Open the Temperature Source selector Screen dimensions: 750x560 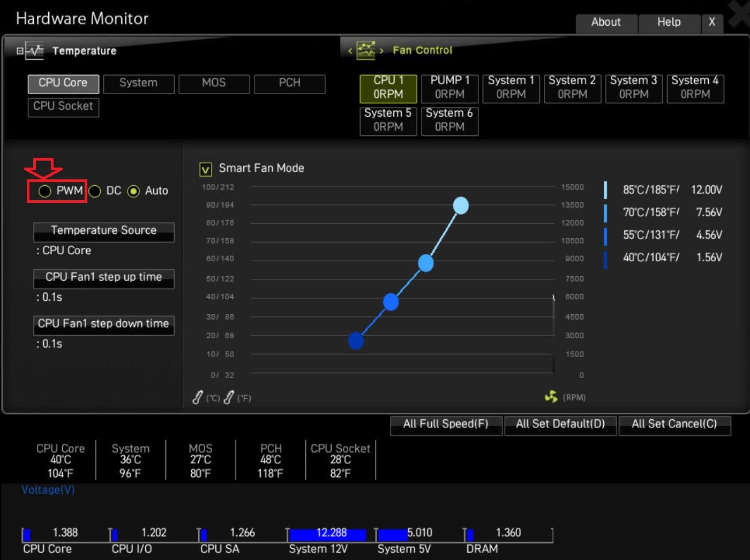click(x=104, y=231)
